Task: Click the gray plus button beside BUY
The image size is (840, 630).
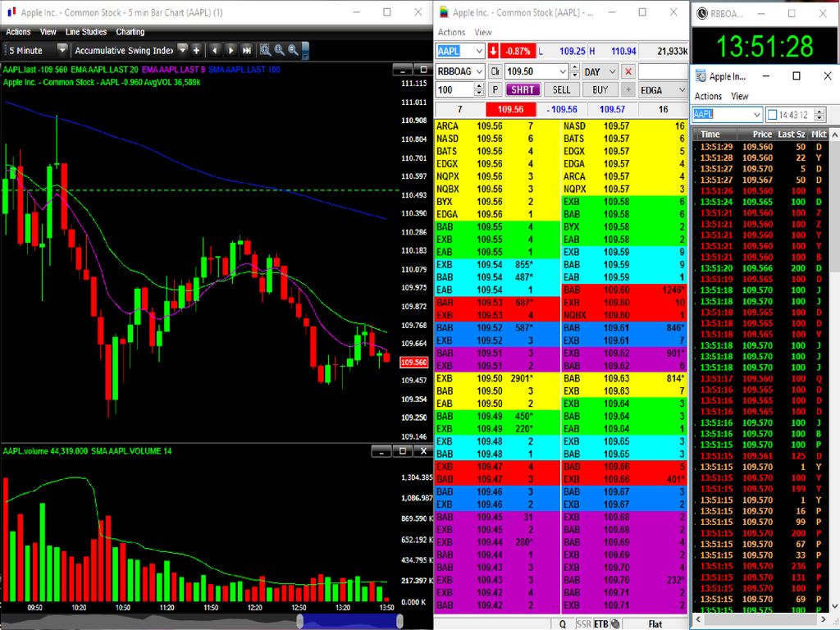Action: click(x=628, y=89)
